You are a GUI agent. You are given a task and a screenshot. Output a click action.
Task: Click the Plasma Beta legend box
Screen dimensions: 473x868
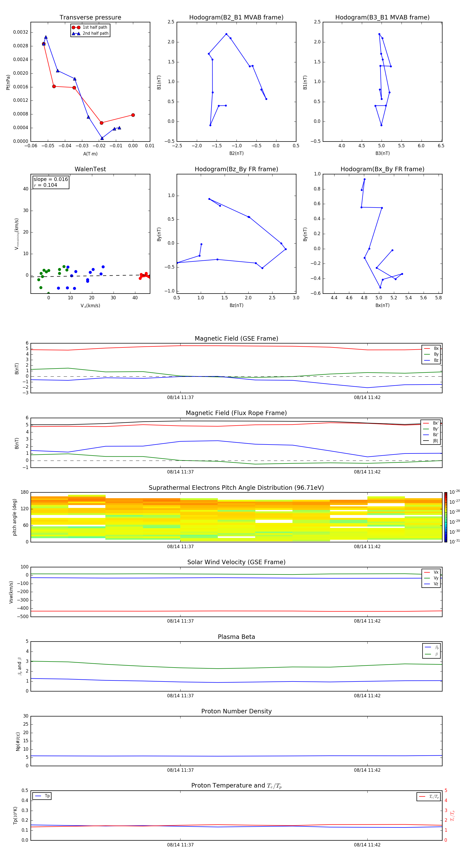tap(431, 651)
